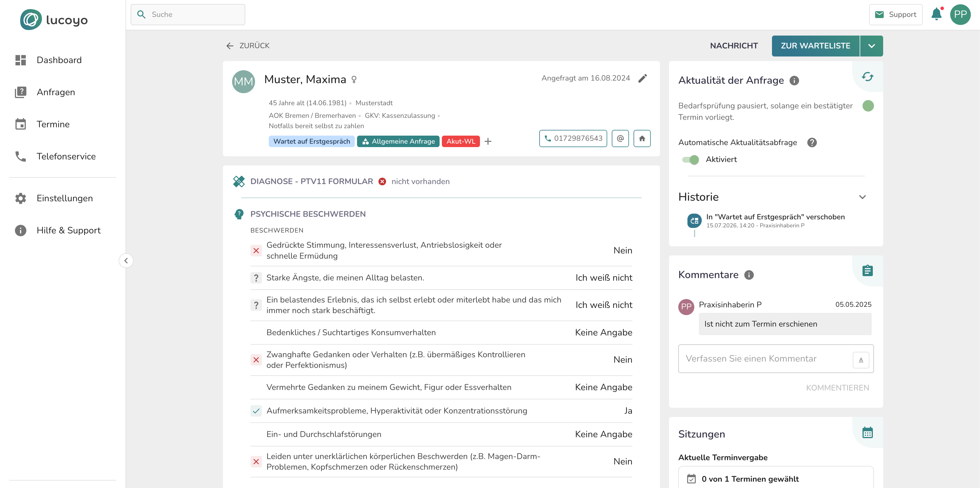Click info icon beside Aktualität der Anfrage

click(x=794, y=81)
